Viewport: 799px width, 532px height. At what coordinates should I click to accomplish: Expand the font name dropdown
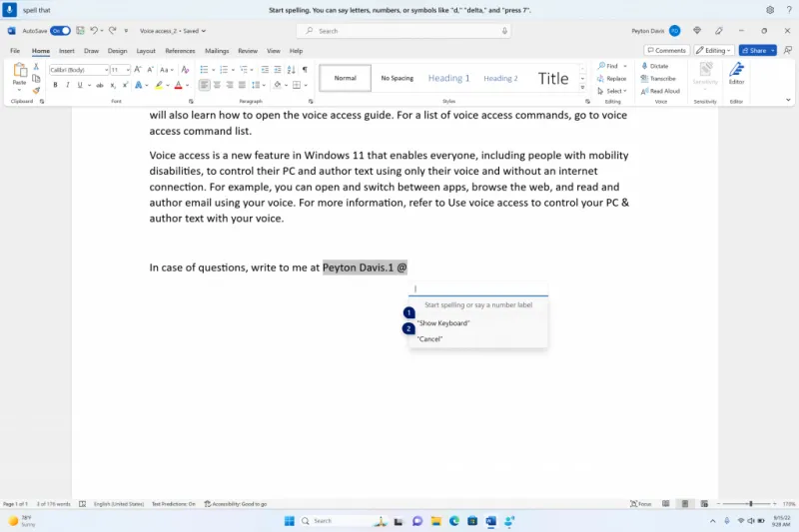point(105,70)
